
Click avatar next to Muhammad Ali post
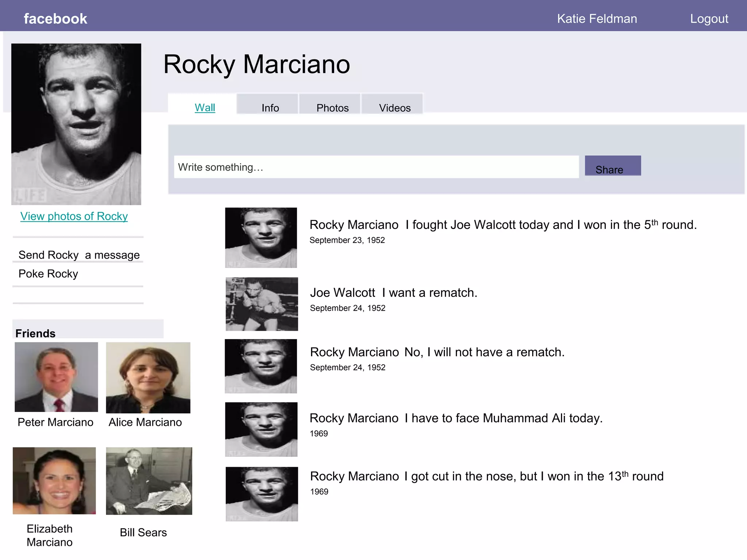pyautogui.click(x=261, y=429)
